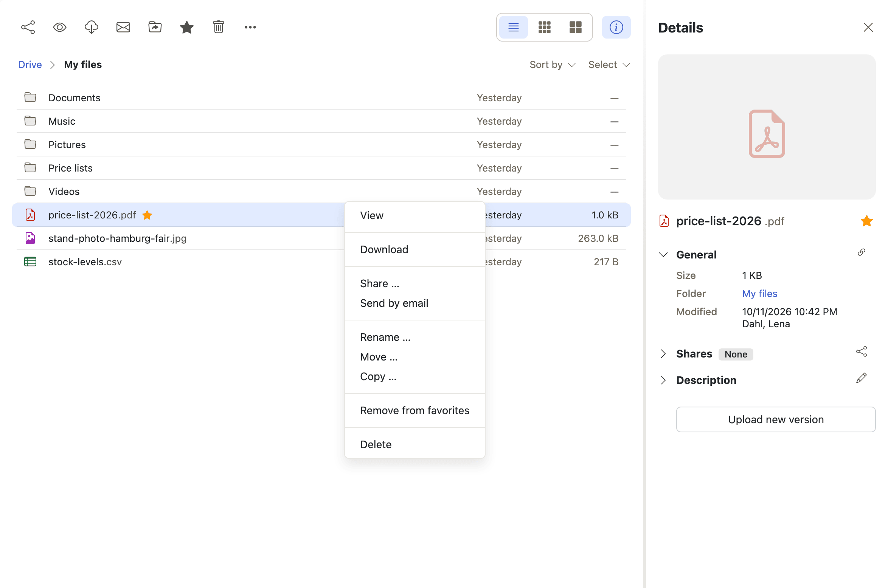This screenshot has width=888, height=588.
Task: Click the 1.0 kB size of price-list-2026.pdf
Action: pyautogui.click(x=605, y=215)
